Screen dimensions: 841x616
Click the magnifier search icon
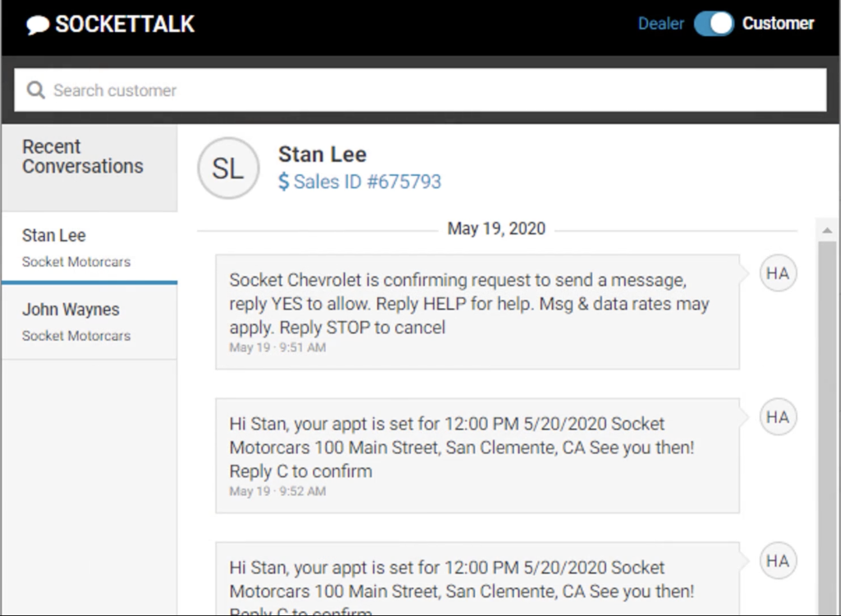click(36, 90)
